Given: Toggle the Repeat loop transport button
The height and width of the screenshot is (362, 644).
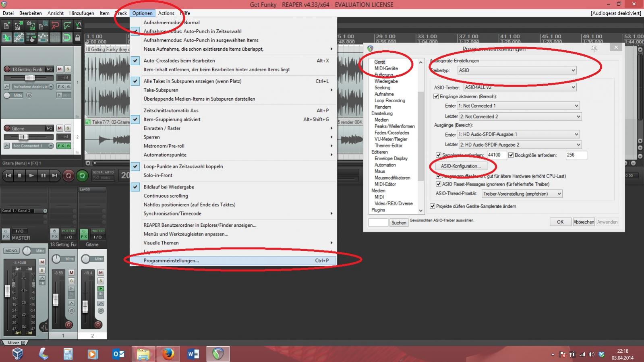Looking at the screenshot, I should [82, 176].
